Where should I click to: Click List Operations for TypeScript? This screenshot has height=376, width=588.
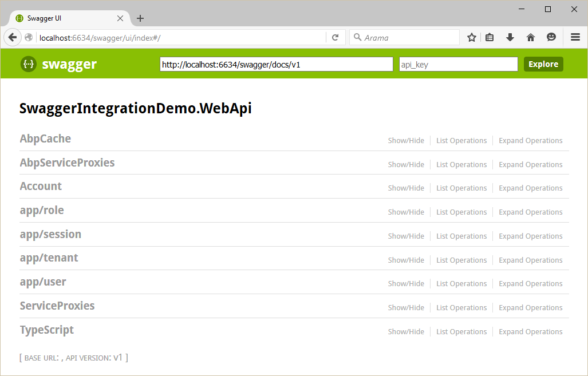point(461,332)
